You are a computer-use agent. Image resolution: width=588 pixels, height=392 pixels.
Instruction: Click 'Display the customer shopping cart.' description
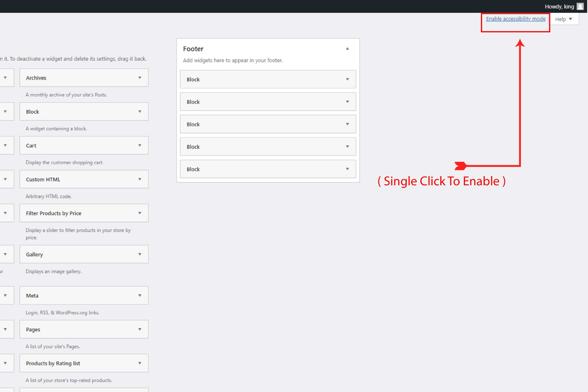click(65, 163)
